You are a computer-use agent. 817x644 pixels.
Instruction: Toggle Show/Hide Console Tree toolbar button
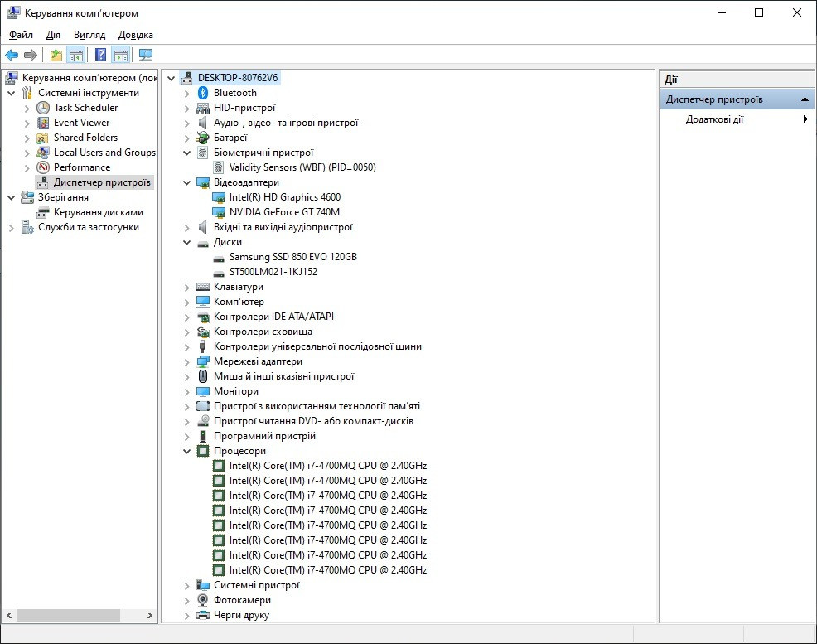tap(76, 56)
